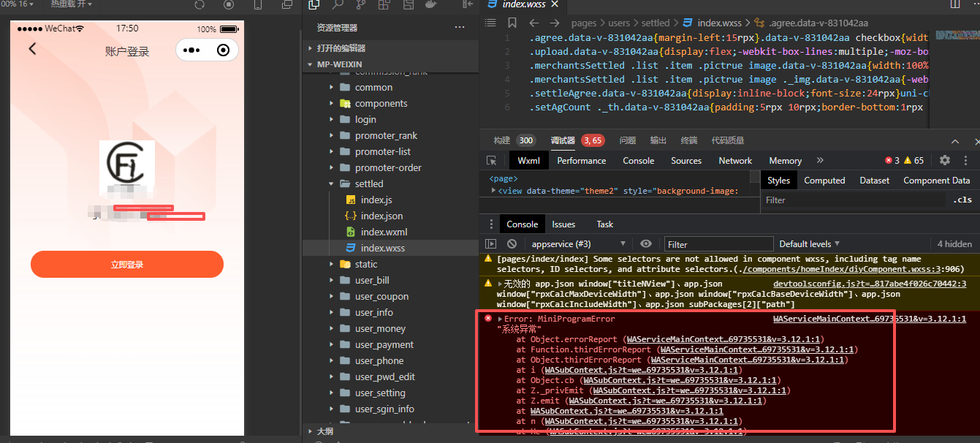Switch to the Computed tab
This screenshot has width=980, height=443.
[824, 181]
